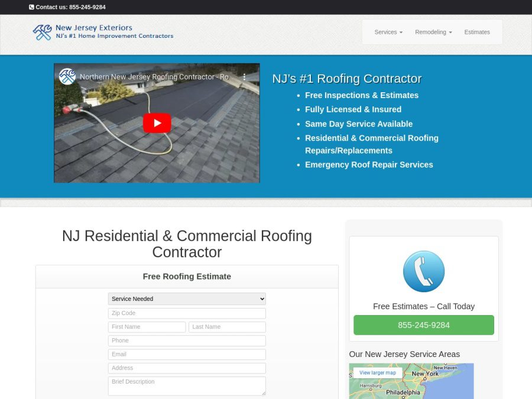Click the Brief Description text area

click(187, 385)
